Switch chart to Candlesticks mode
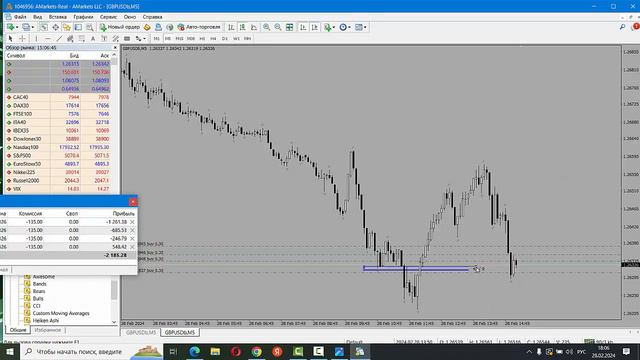640x360 pixels. [242, 27]
